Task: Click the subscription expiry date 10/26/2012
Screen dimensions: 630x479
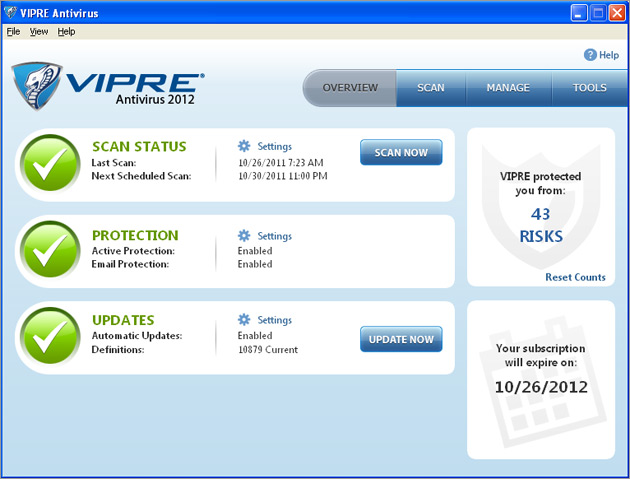Action: click(x=541, y=387)
